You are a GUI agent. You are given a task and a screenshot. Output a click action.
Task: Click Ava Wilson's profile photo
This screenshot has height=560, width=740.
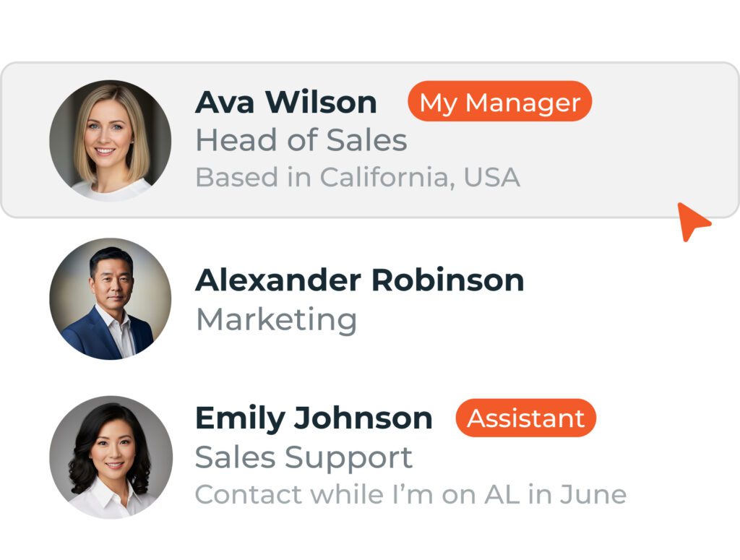(x=111, y=140)
